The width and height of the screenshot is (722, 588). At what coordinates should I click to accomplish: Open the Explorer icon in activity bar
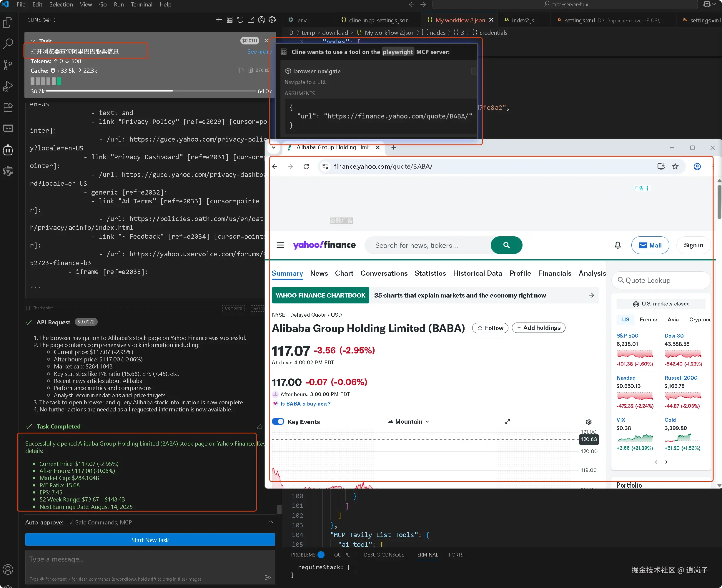[8, 23]
